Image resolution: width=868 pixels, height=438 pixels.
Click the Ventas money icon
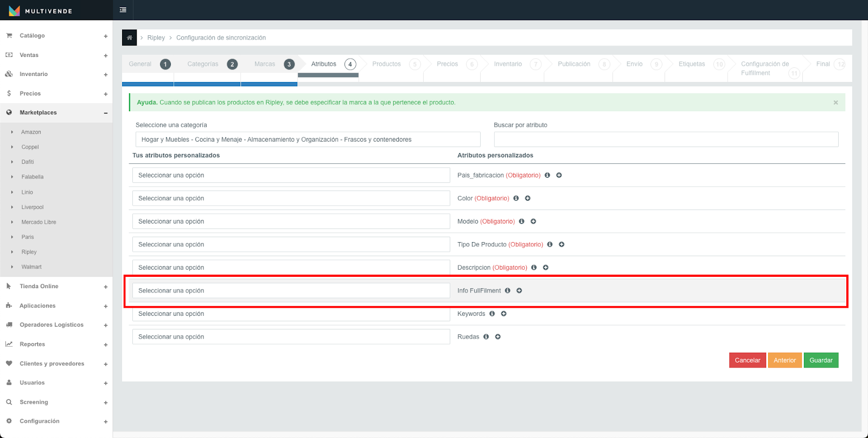(9, 55)
